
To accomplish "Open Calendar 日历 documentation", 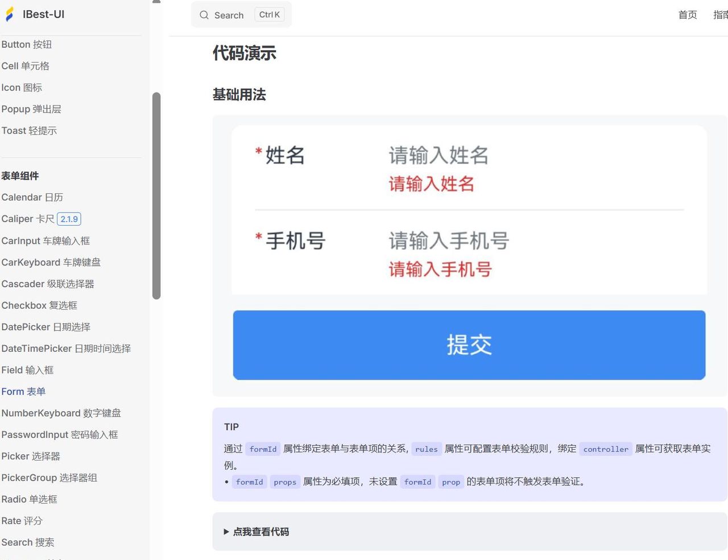I will [x=32, y=197].
